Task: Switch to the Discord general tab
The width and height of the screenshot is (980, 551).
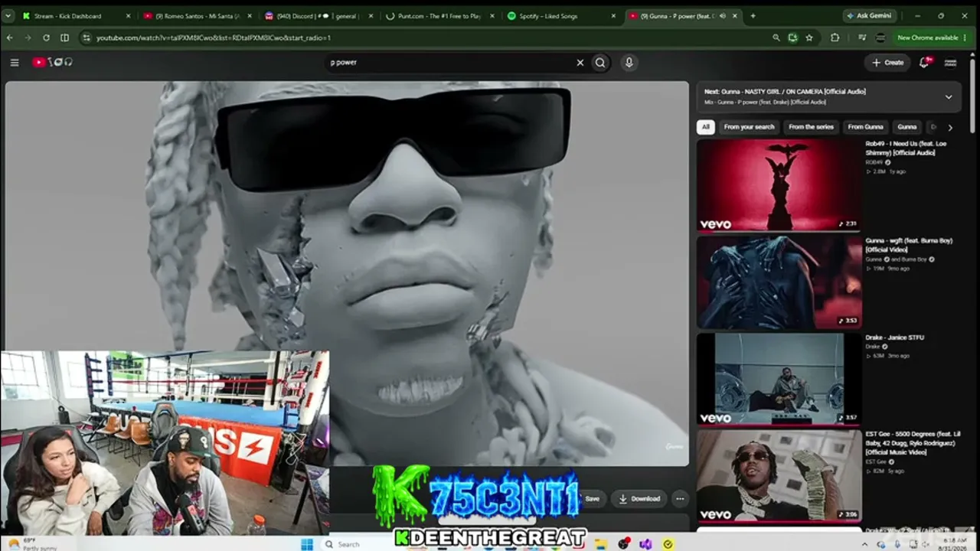Action: click(319, 15)
